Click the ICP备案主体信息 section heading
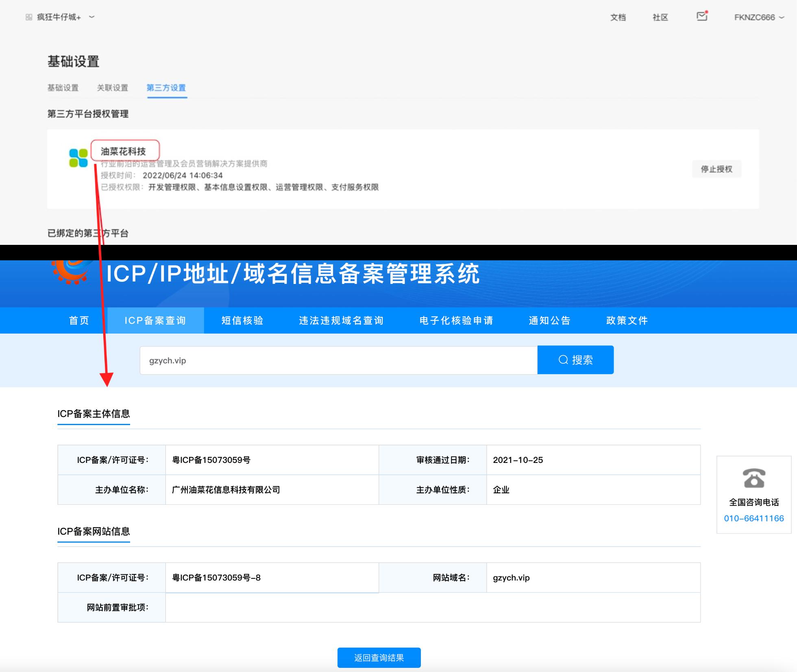Viewport: 797px width, 672px height. tap(94, 414)
